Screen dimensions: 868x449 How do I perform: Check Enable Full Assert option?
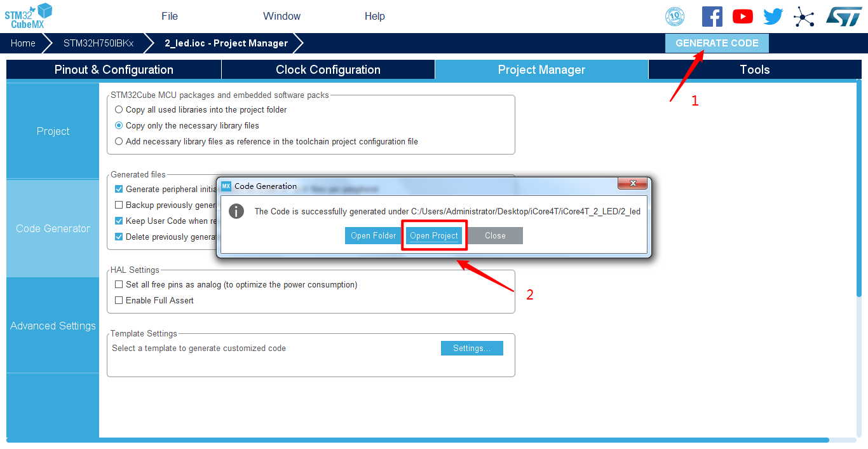(x=154, y=300)
